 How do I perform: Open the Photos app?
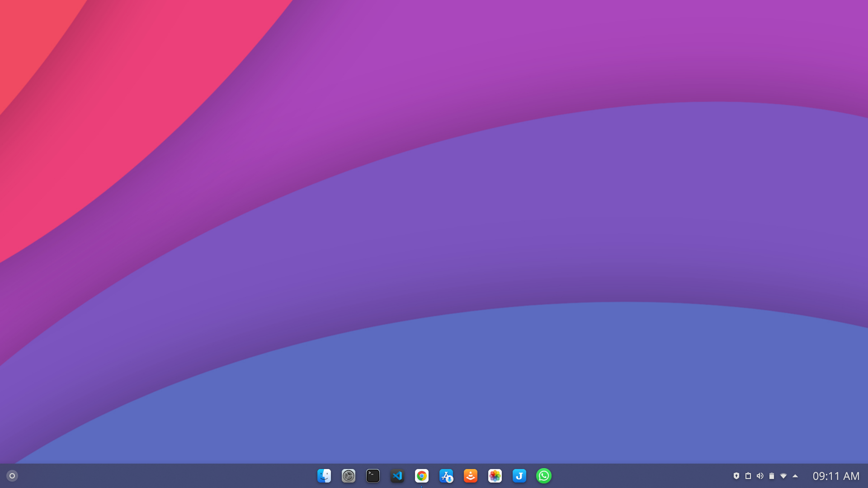(495, 475)
